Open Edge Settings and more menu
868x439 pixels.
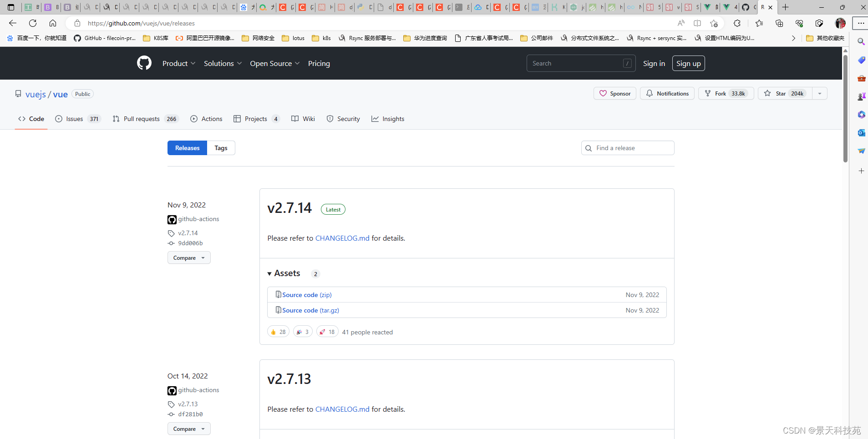[x=861, y=23]
